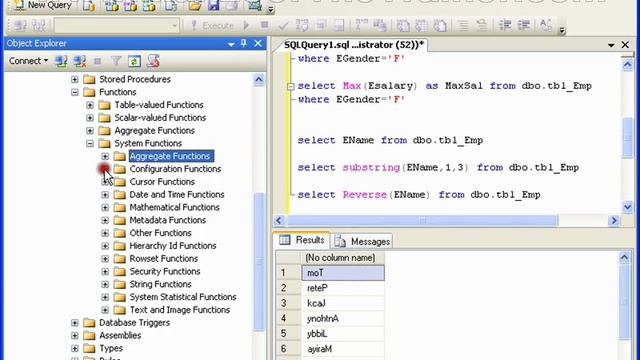Click the Decrease Indent icon

pos(505,26)
